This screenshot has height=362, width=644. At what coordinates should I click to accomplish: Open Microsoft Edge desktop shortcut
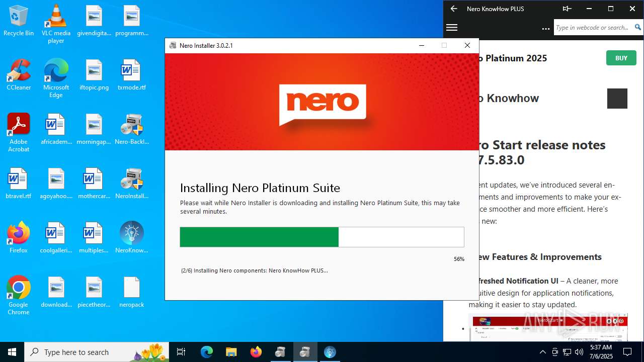tap(56, 78)
